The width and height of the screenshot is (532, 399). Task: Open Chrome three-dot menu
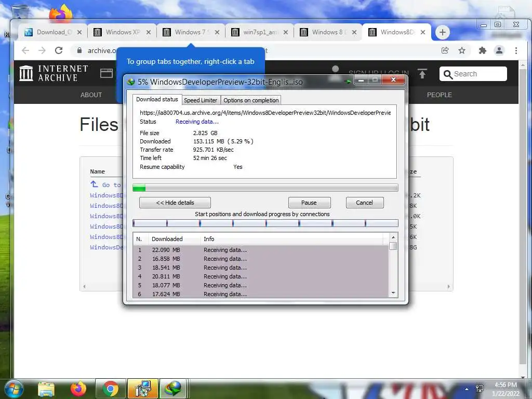(516, 50)
